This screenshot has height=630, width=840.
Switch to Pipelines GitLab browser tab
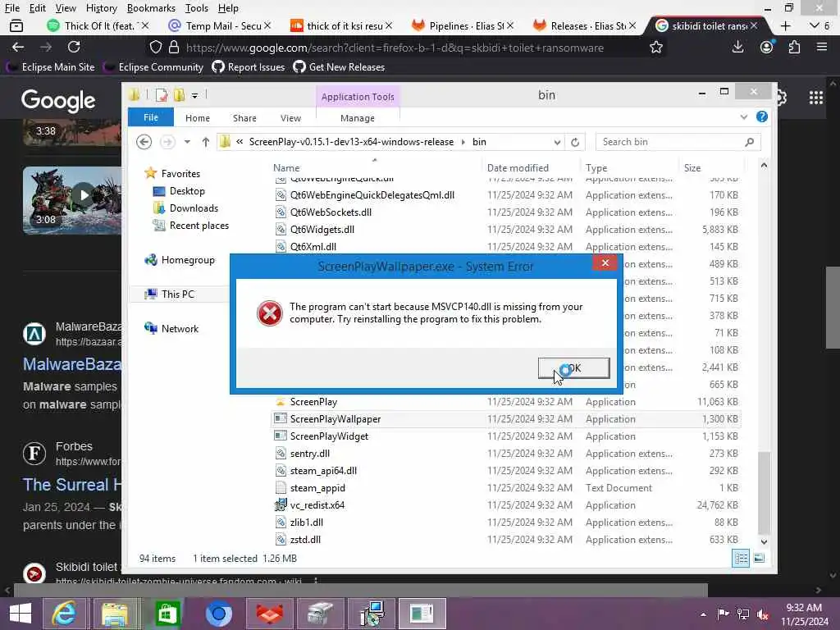[x=461, y=25]
